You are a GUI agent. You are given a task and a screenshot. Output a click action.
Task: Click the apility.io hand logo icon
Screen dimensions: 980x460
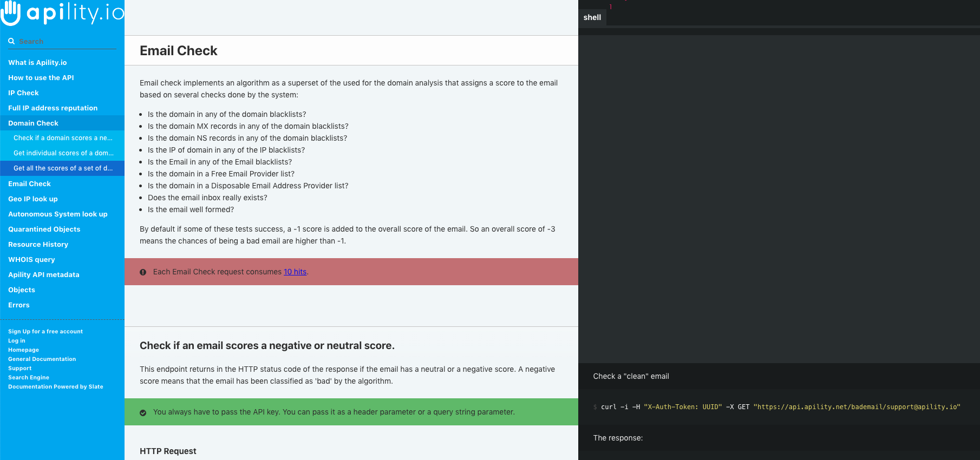click(x=12, y=14)
